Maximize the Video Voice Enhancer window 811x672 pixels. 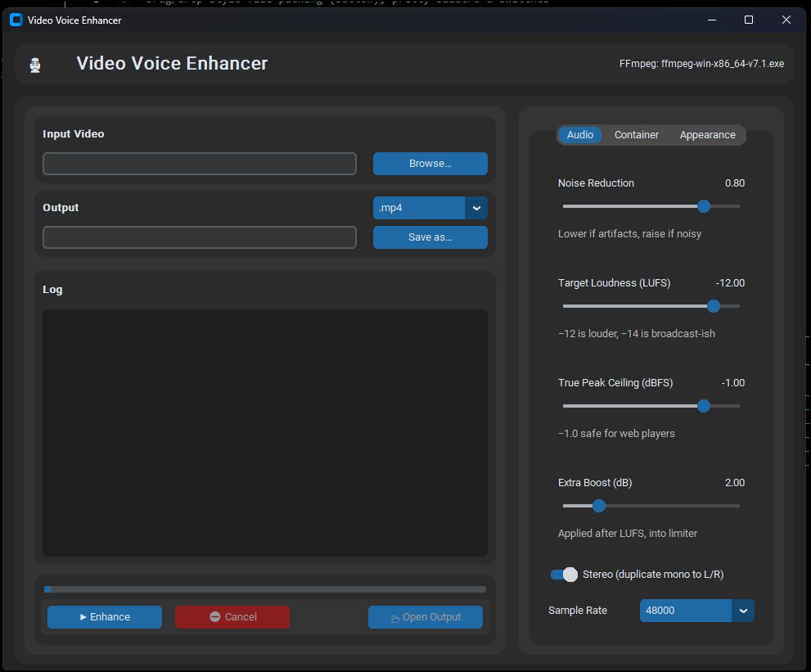pos(749,20)
